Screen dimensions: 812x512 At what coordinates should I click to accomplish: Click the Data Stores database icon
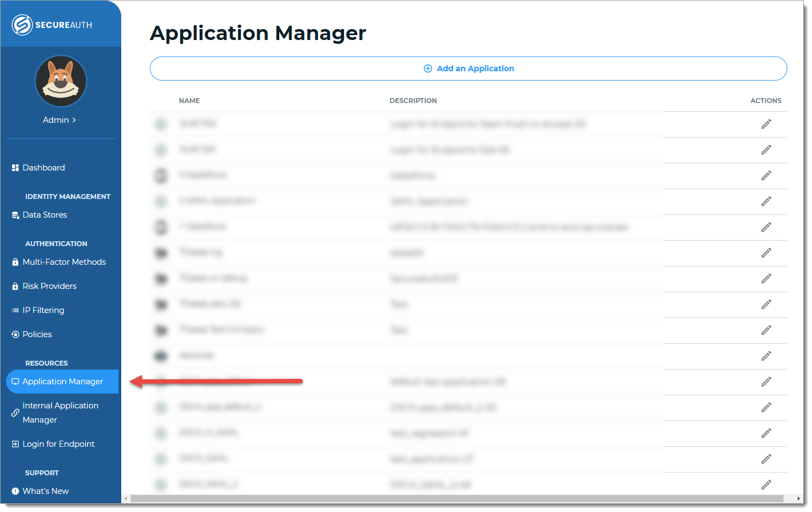(x=15, y=215)
